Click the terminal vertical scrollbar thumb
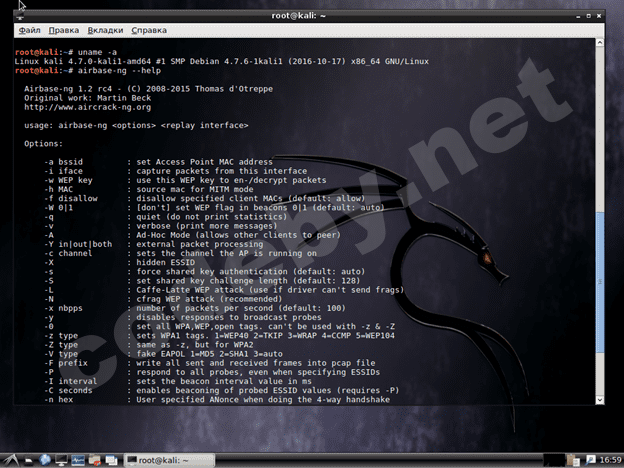 (600, 282)
